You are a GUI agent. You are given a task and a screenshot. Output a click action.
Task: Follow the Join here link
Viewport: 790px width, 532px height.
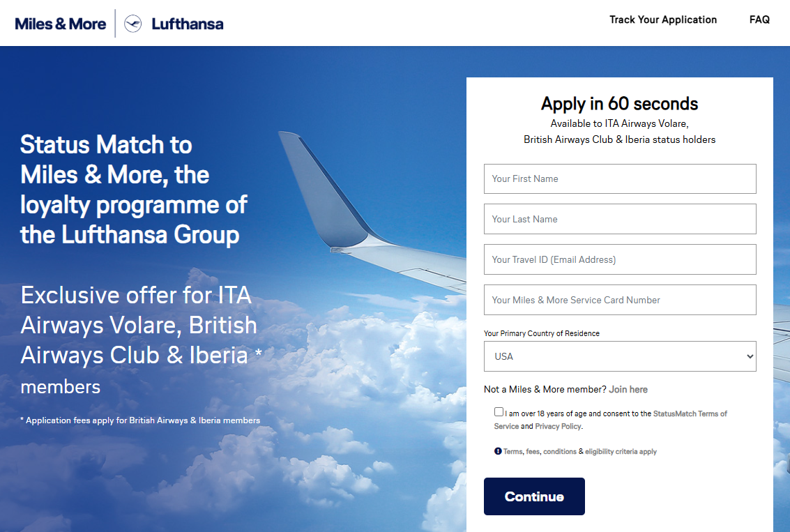pyautogui.click(x=628, y=389)
